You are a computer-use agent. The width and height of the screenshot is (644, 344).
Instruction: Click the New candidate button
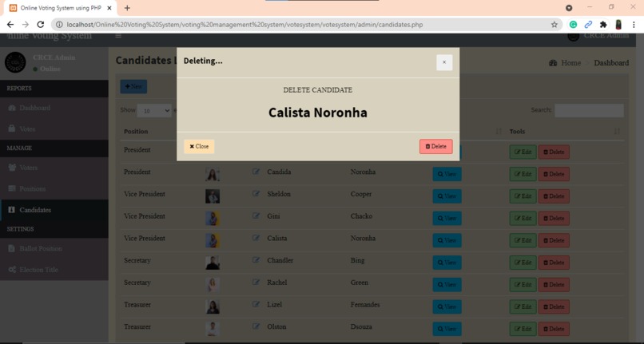click(x=133, y=87)
